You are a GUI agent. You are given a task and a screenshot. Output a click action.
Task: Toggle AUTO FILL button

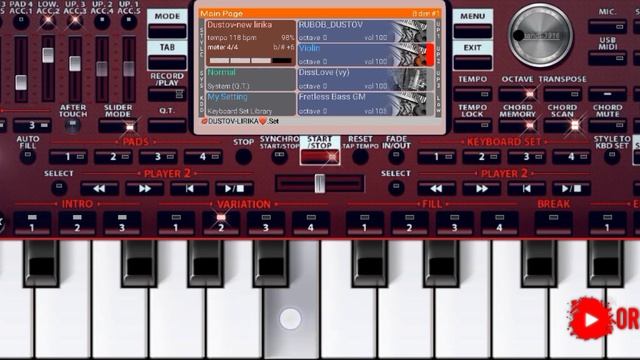[x=28, y=157]
